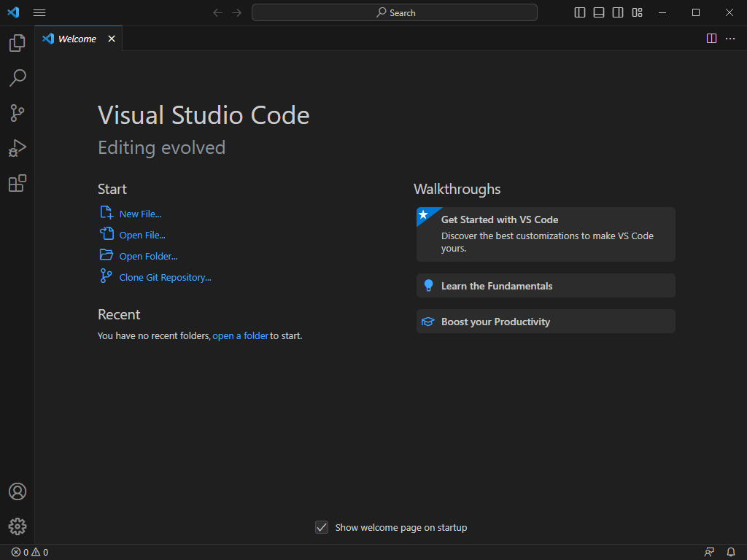This screenshot has width=747, height=560.
Task: Maximize the VS Code window
Action: (696, 12)
